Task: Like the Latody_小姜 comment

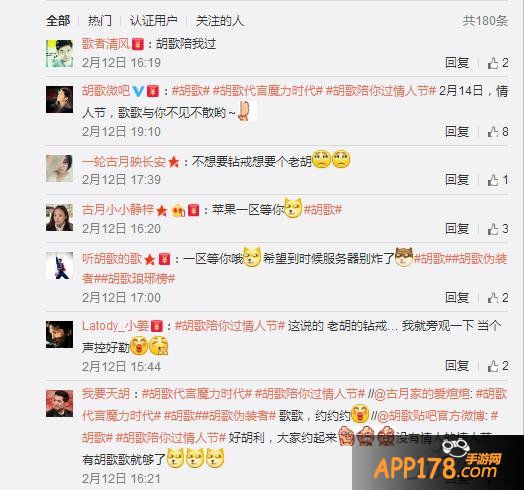Action: (498, 366)
